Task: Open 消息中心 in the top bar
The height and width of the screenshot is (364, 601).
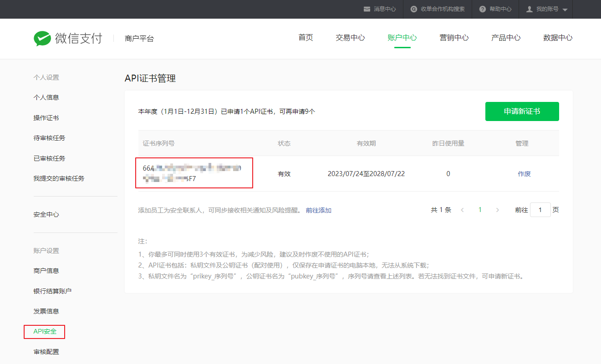Action: (x=385, y=9)
